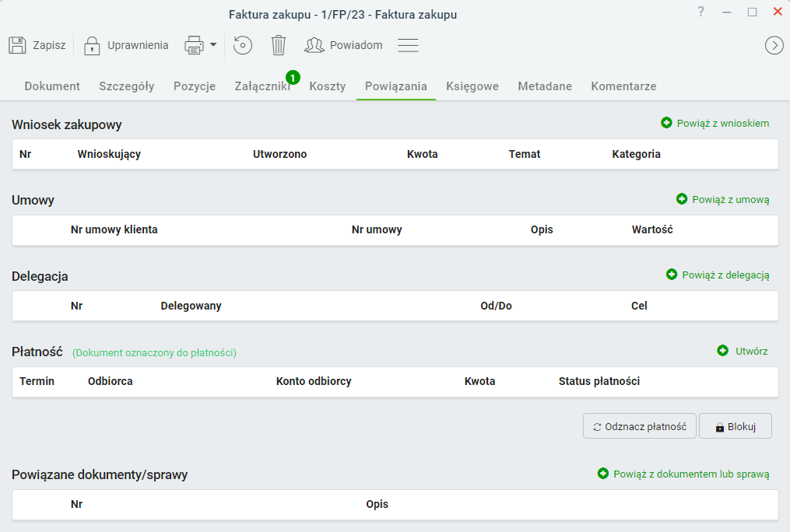This screenshot has width=790, height=532.
Task: Click Opis header in Powiązane dokumenty table
Action: (x=377, y=504)
